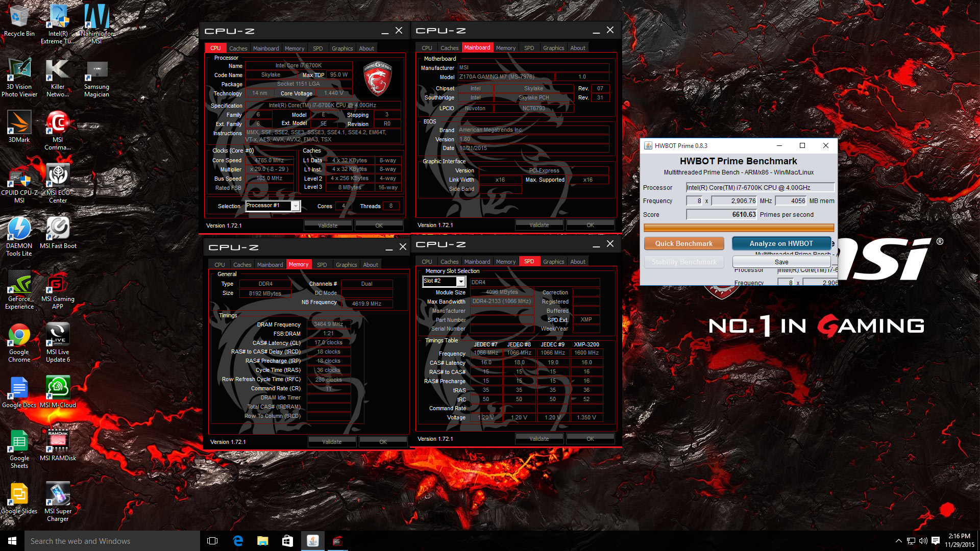Click the taskbar clock showing 2:16 PM
Screen dimensions: 980x551
click(959, 541)
